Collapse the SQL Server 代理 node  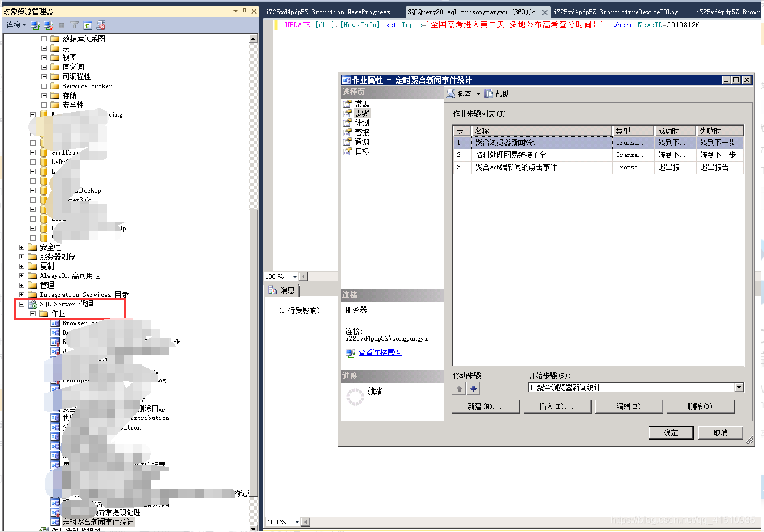[21, 304]
